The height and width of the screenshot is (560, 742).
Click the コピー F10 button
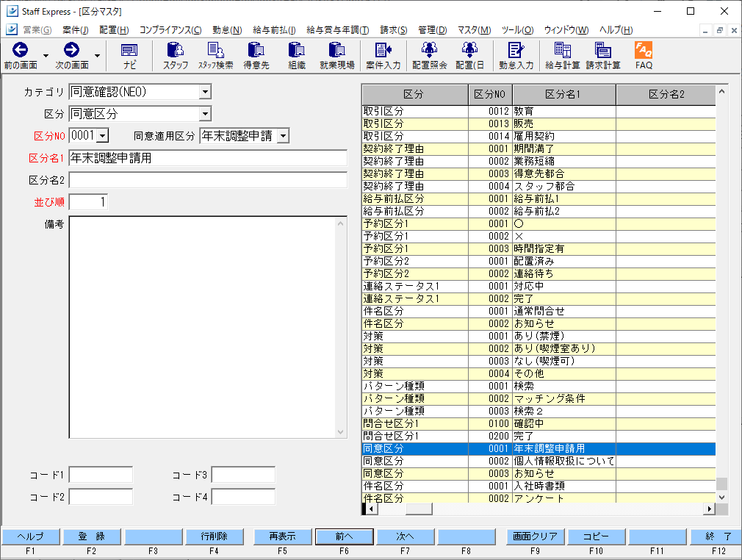tap(597, 536)
